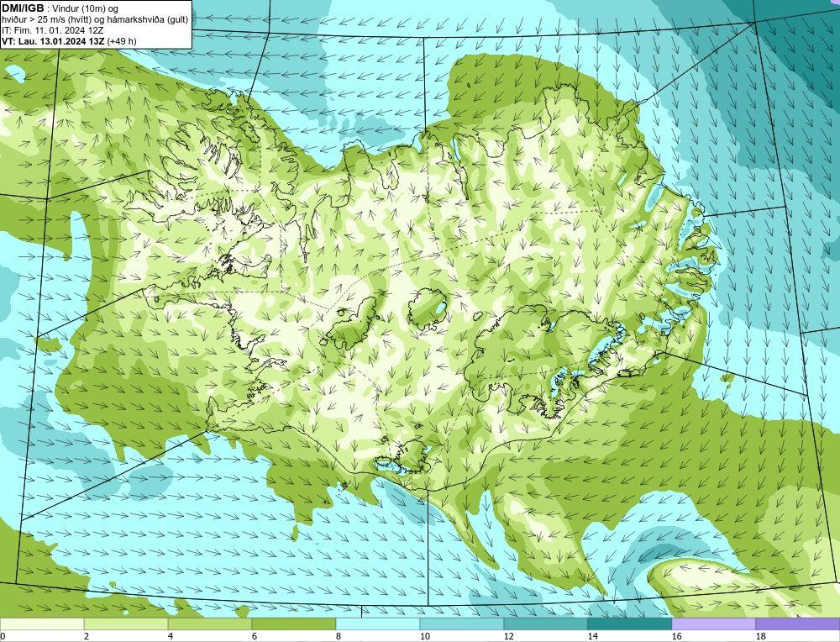Image resolution: width=840 pixels, height=642 pixels.
Task: Click the 10–12 m/s cyan legend swatch
Action: point(461,624)
